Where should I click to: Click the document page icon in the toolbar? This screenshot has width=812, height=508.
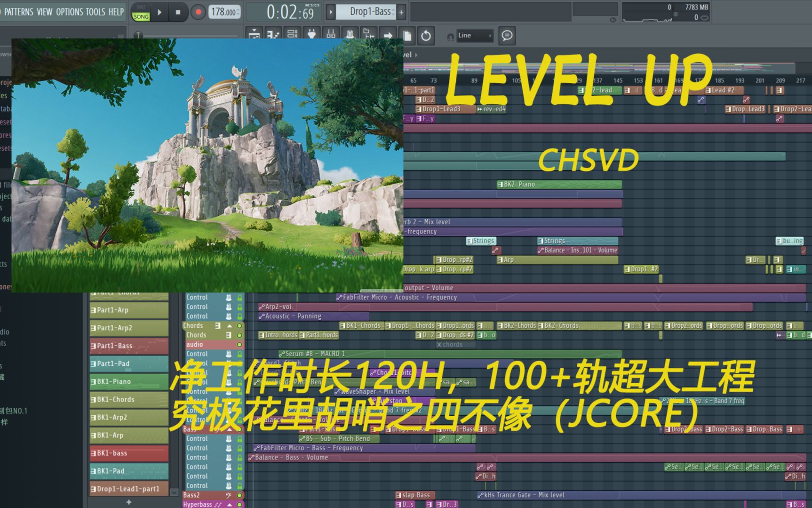(407, 35)
